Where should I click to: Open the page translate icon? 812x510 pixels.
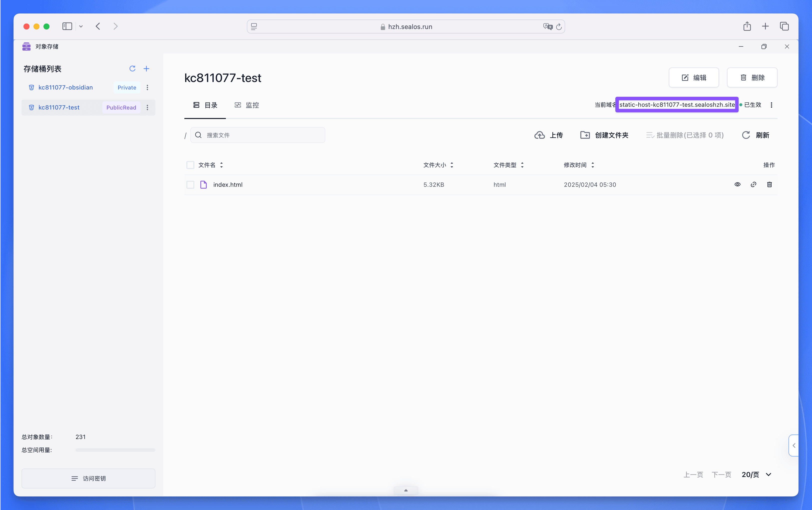click(548, 27)
